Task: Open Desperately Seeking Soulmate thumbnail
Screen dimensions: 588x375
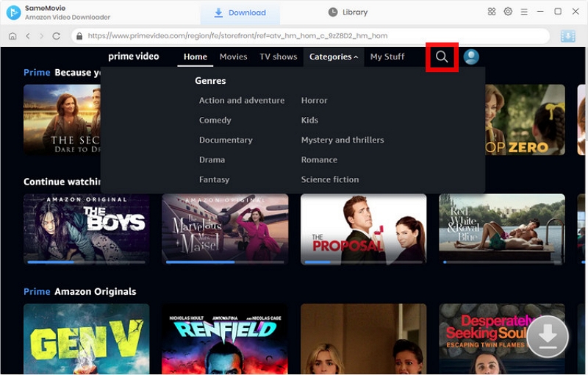Action: 502,339
